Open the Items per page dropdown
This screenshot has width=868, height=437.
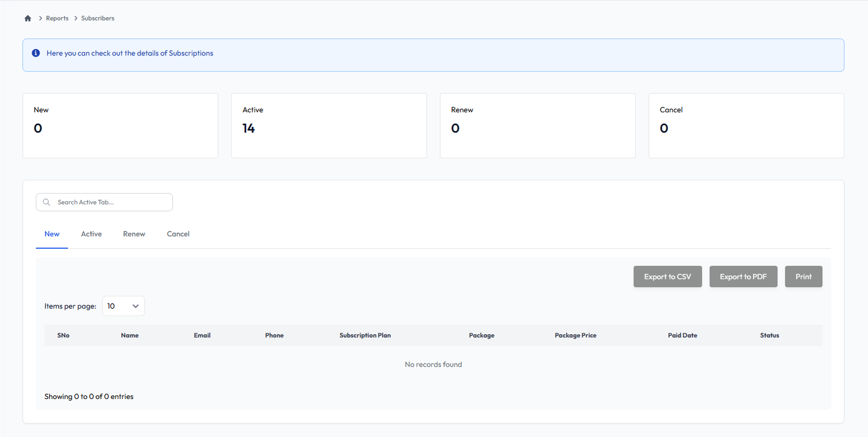pos(123,306)
